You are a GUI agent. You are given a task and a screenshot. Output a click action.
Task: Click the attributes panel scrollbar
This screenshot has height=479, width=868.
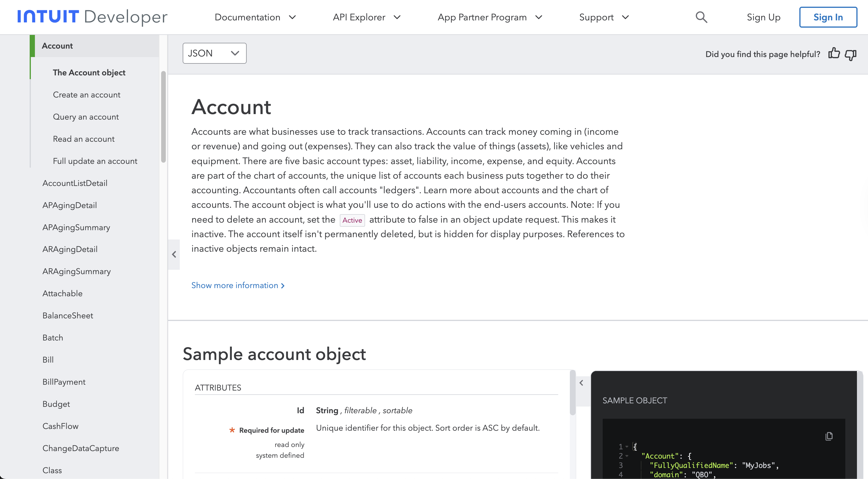(x=572, y=393)
